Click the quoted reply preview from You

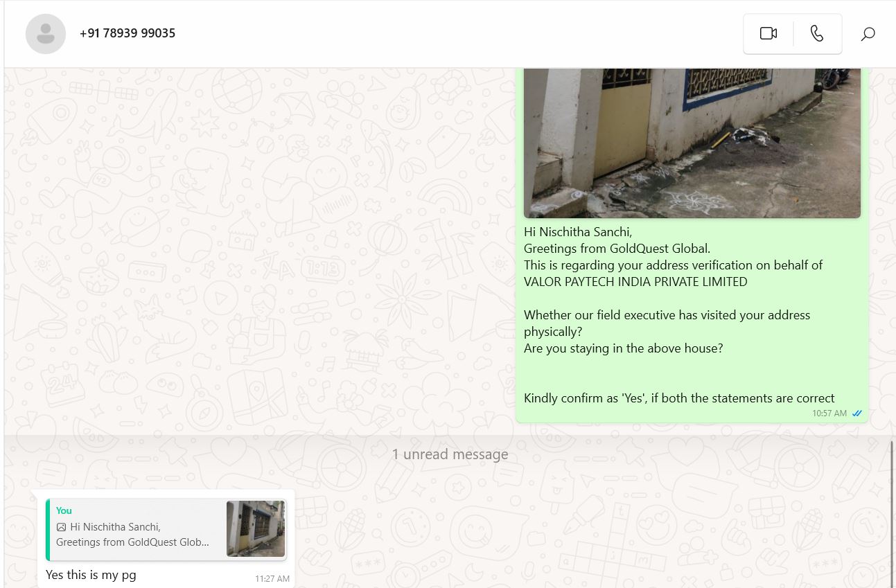click(x=166, y=529)
